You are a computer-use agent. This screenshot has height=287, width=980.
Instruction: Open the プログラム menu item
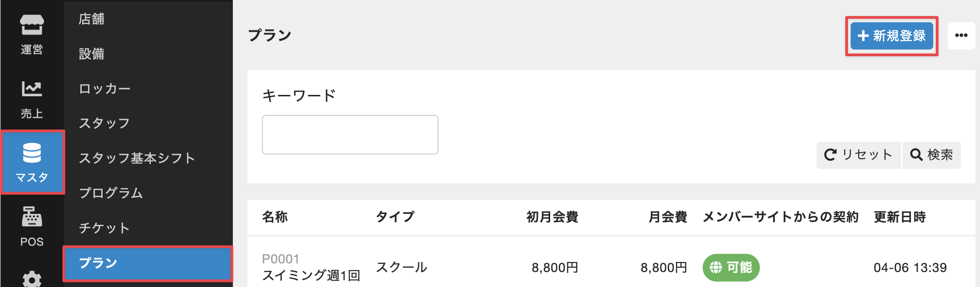click(111, 193)
